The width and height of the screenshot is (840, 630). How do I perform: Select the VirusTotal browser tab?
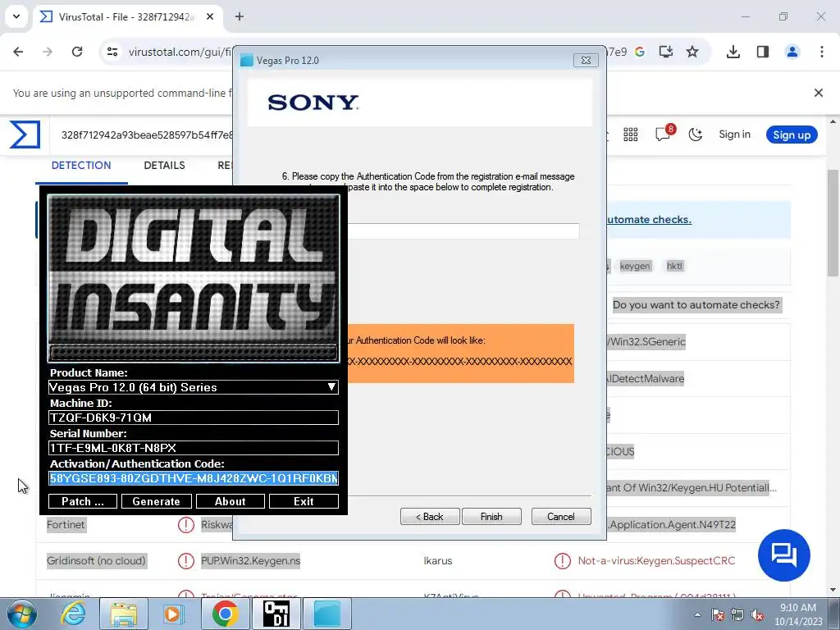pyautogui.click(x=129, y=16)
